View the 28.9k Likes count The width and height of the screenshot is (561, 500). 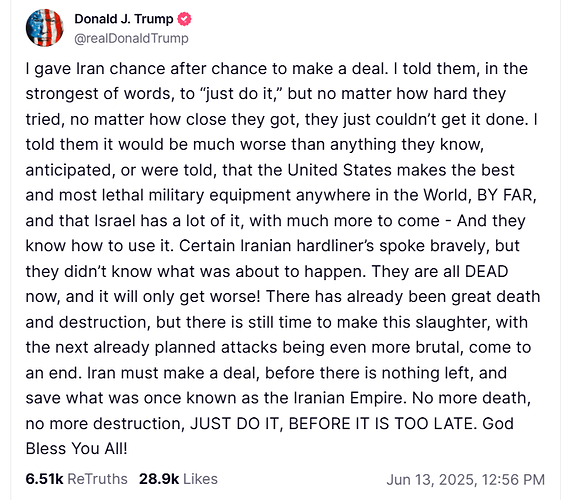[x=159, y=479]
